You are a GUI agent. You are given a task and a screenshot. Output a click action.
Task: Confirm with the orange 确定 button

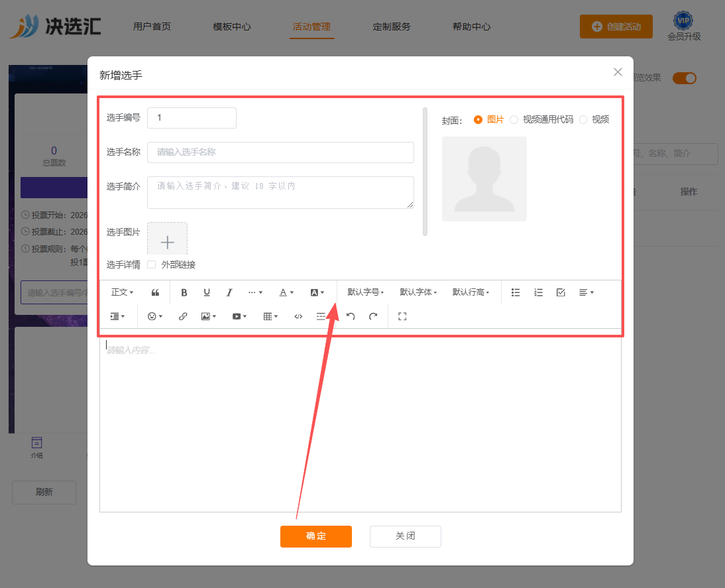(316, 536)
